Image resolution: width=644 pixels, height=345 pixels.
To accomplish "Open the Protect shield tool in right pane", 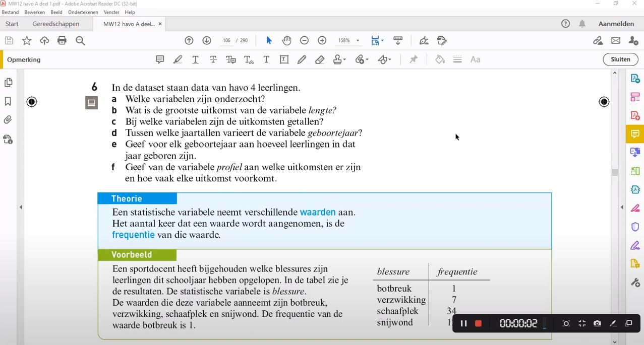I will coord(635,227).
